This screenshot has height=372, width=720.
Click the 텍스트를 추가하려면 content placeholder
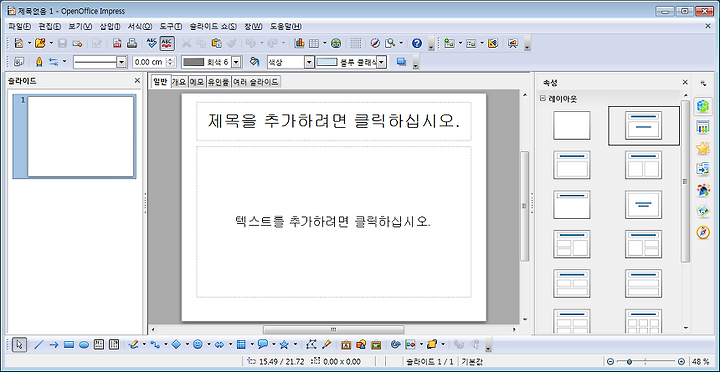pos(334,222)
